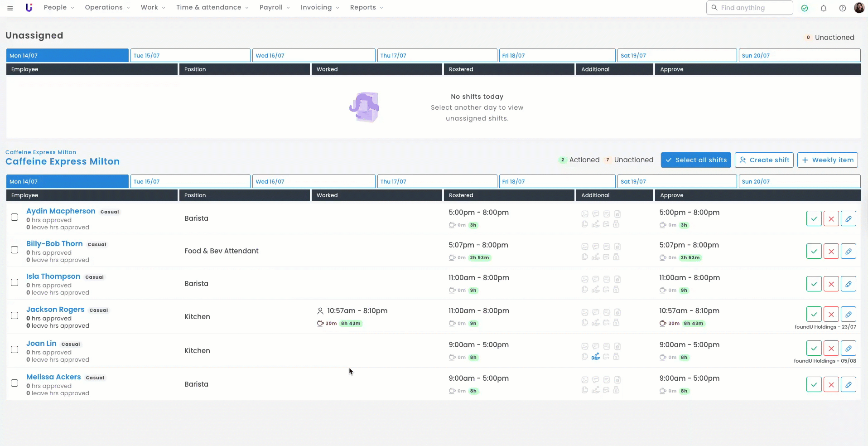The width and height of the screenshot is (868, 446).
Task: Open the hamburger navigation menu
Action: coord(10,8)
